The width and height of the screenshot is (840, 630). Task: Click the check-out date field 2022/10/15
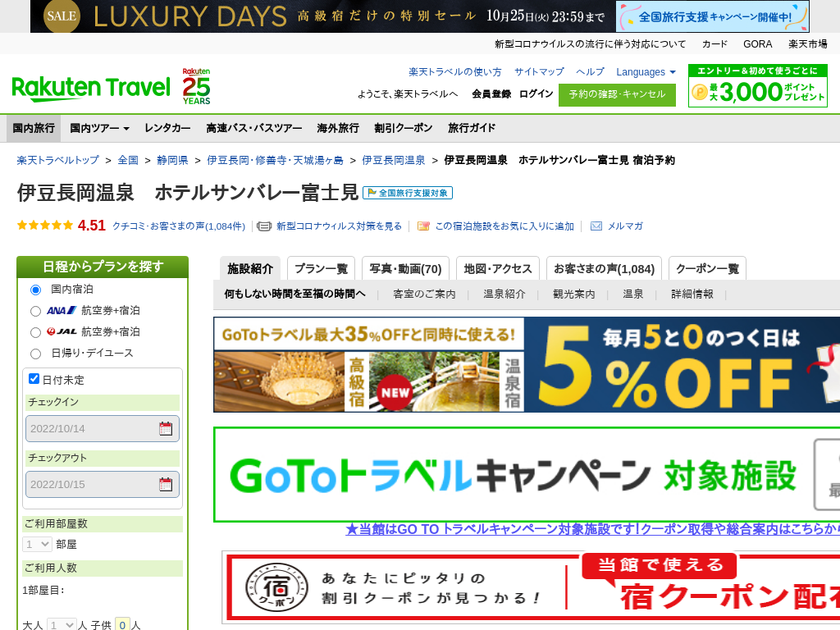pos(103,484)
